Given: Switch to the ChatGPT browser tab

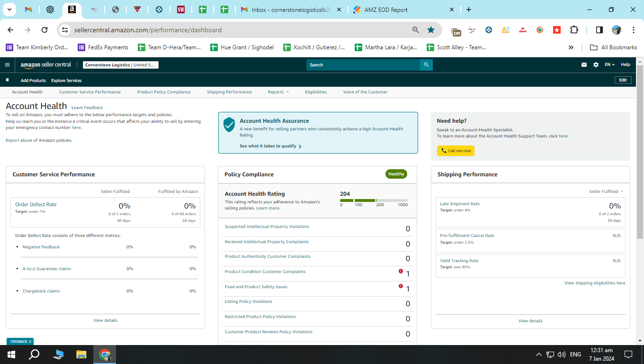Looking at the screenshot, I should 50,9.
